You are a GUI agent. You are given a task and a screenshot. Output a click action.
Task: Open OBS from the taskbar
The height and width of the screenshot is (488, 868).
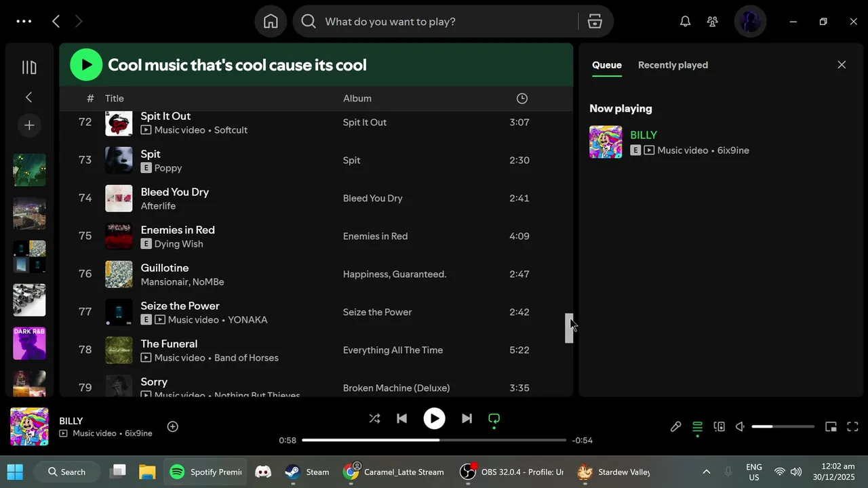pyautogui.click(x=512, y=472)
